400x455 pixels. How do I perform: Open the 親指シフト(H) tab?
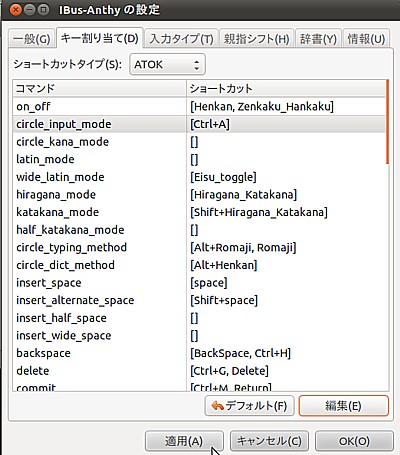[256, 39]
